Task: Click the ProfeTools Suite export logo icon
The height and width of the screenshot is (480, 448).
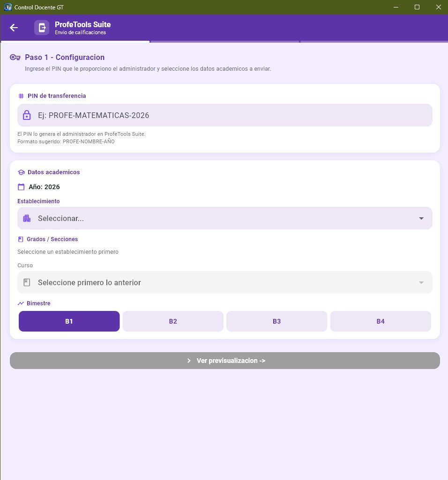Action: tap(42, 28)
